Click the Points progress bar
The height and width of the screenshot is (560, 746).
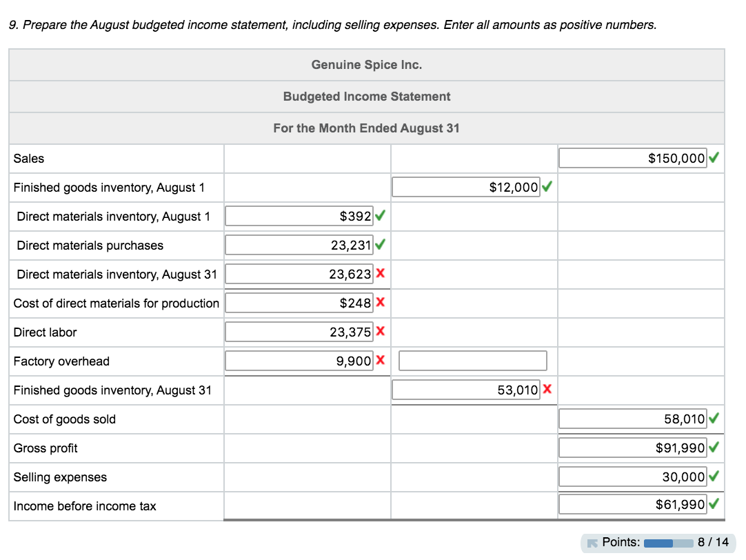[669, 543]
